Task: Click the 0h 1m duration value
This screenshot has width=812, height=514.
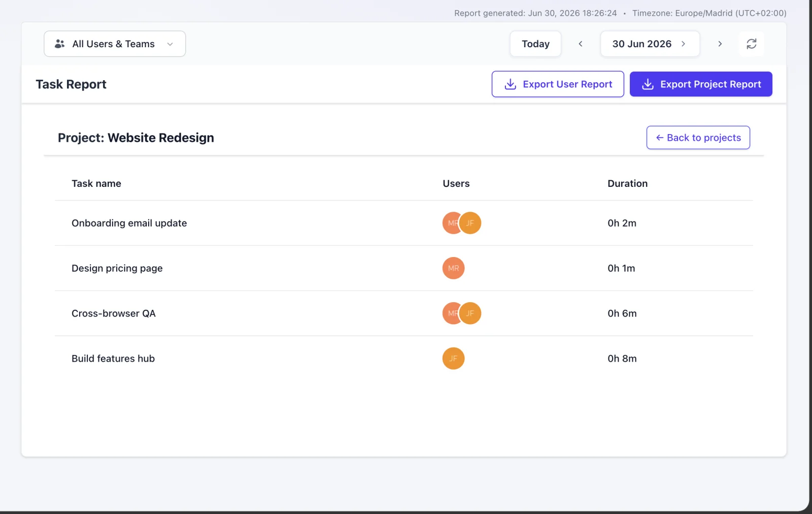Action: pos(622,268)
